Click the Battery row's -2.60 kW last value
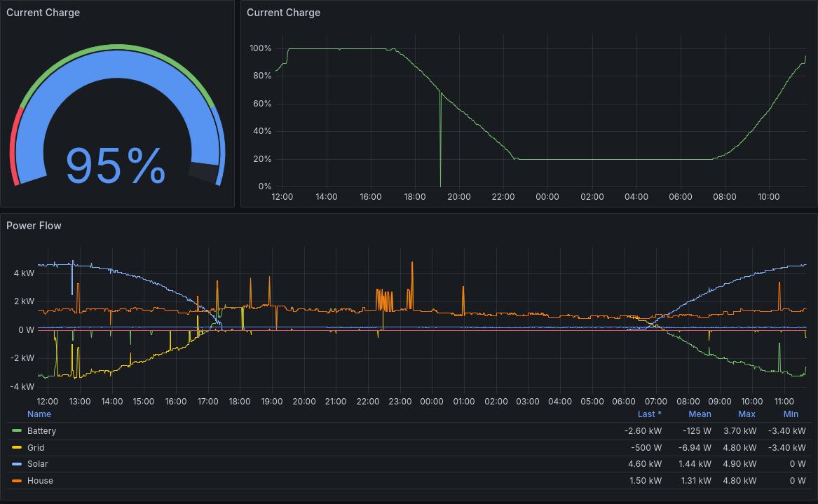This screenshot has width=818, height=504. (x=643, y=431)
